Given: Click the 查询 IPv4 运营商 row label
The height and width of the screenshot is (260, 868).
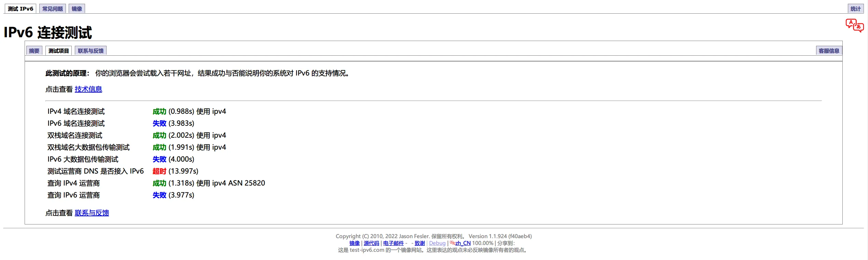Looking at the screenshot, I should click(73, 183).
